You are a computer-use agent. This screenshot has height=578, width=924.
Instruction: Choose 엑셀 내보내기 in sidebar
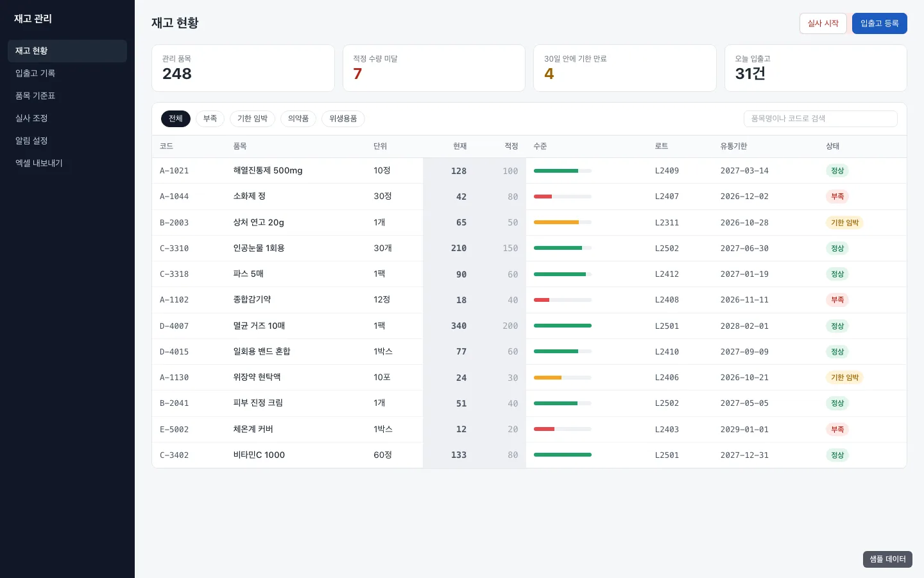[67, 163]
